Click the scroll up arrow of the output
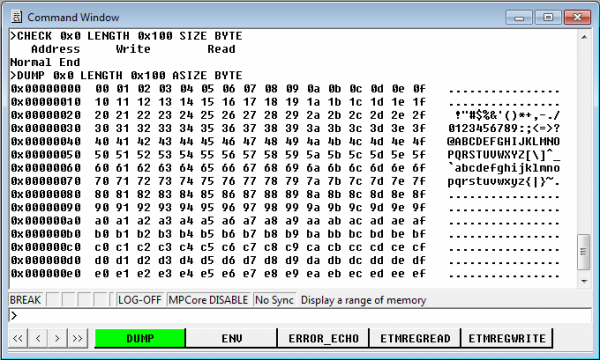Viewport: 600px width, 360px height. pos(584,37)
